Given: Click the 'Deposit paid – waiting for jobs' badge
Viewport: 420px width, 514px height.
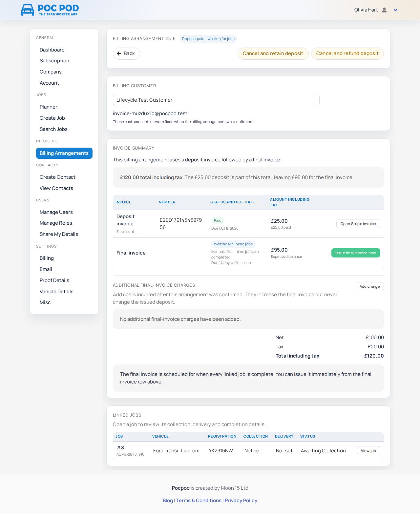Looking at the screenshot, I should pyautogui.click(x=208, y=39).
